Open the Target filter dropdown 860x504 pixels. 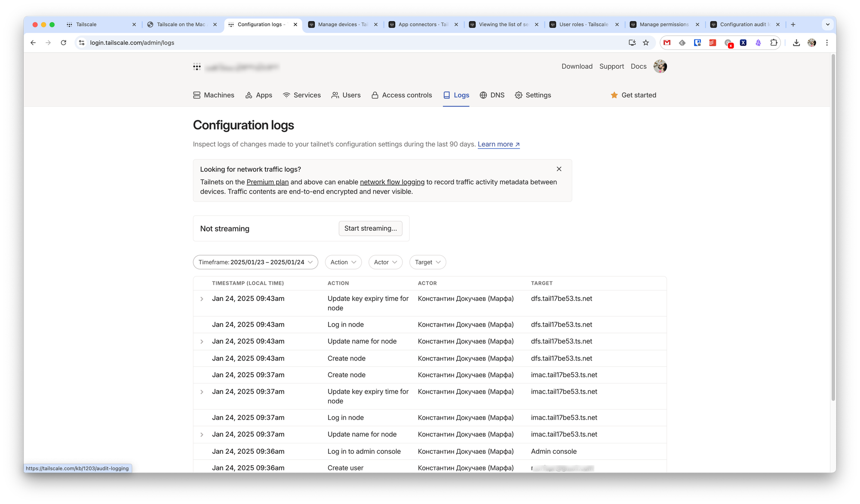(427, 262)
